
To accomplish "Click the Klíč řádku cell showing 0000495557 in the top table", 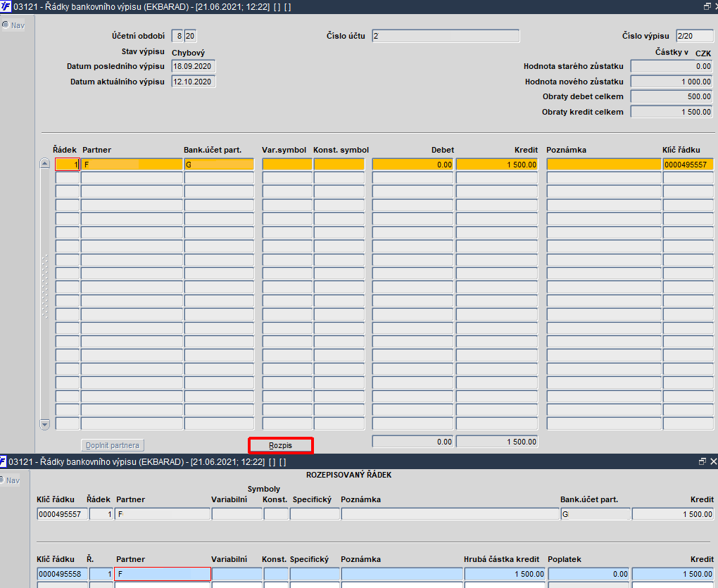I will click(688, 165).
